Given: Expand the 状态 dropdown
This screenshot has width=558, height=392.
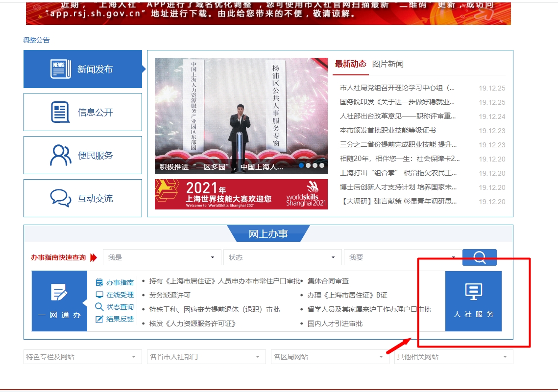Looking at the screenshot, I should (x=282, y=257).
